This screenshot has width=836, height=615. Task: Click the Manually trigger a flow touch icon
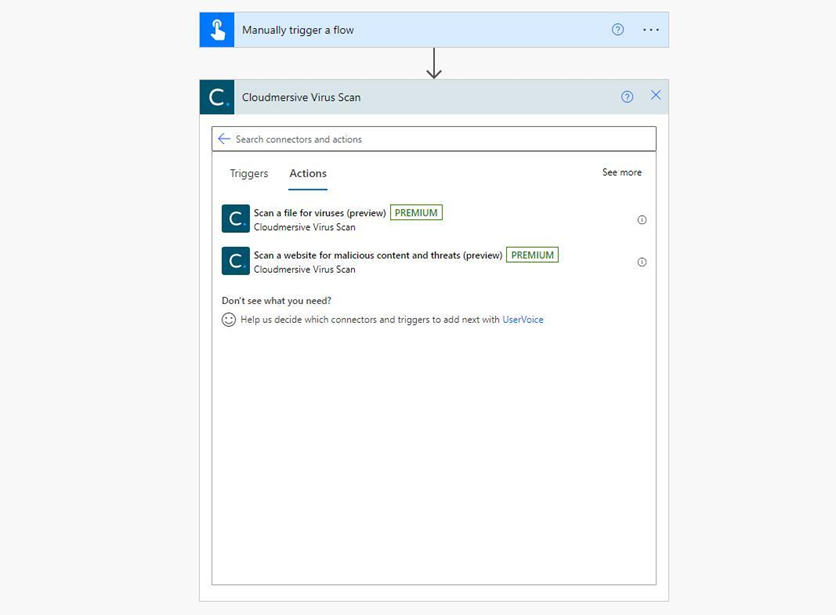coord(217,30)
